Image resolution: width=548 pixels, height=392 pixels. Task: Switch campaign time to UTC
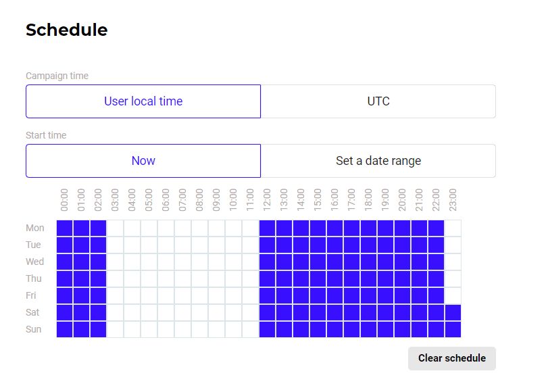tap(378, 101)
